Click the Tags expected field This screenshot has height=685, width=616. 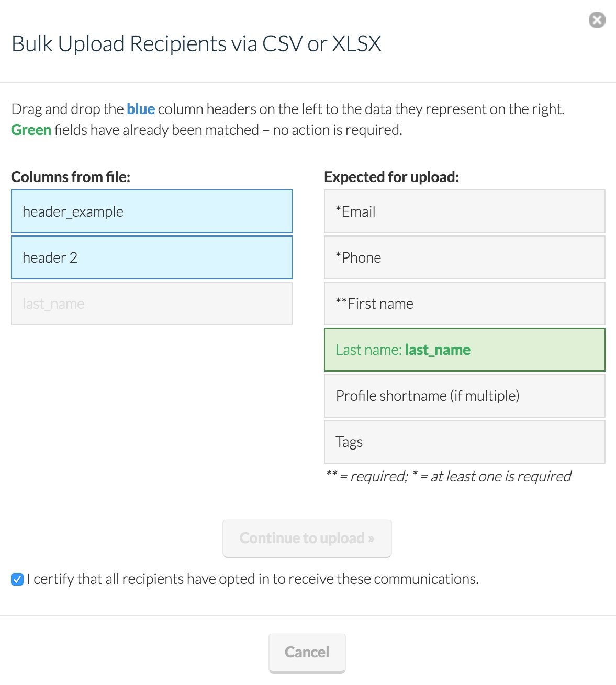click(464, 442)
